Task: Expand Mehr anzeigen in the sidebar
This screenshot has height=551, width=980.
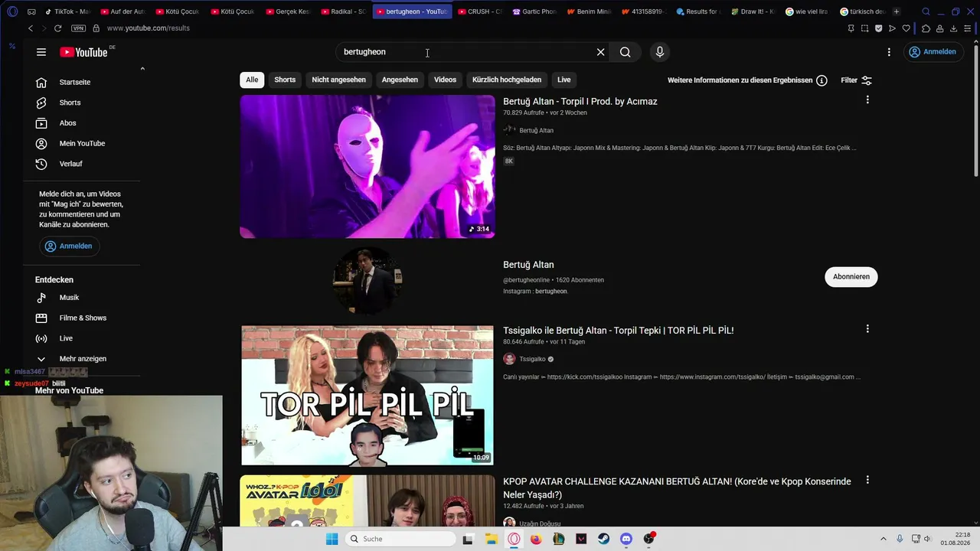Action: tap(83, 359)
